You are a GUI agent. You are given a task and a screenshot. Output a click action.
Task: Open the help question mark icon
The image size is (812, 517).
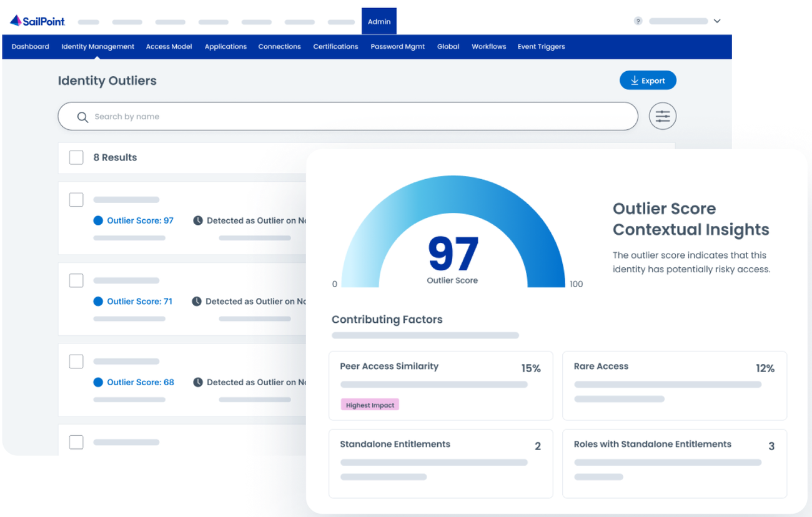pos(638,21)
